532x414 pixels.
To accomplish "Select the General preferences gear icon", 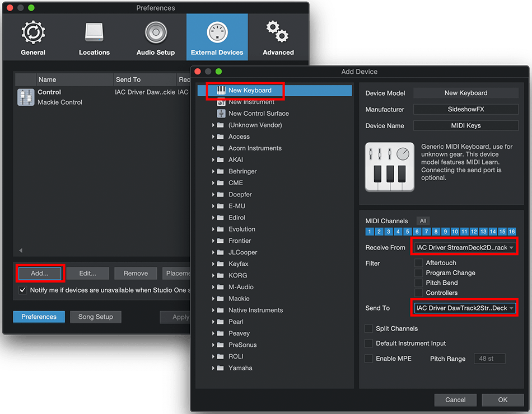I will pos(32,32).
